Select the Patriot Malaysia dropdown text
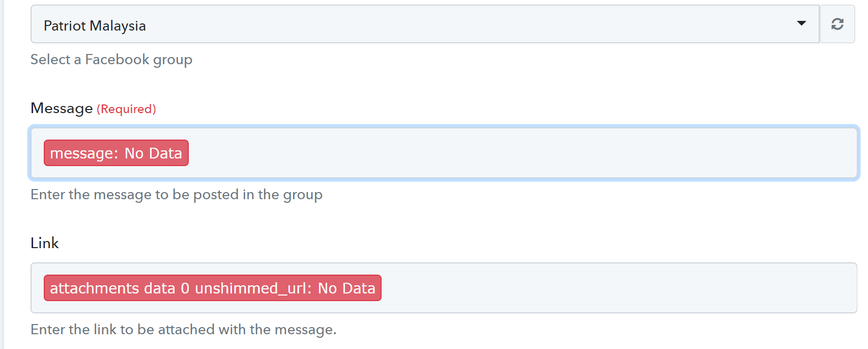The height and width of the screenshot is (349, 868). point(95,25)
